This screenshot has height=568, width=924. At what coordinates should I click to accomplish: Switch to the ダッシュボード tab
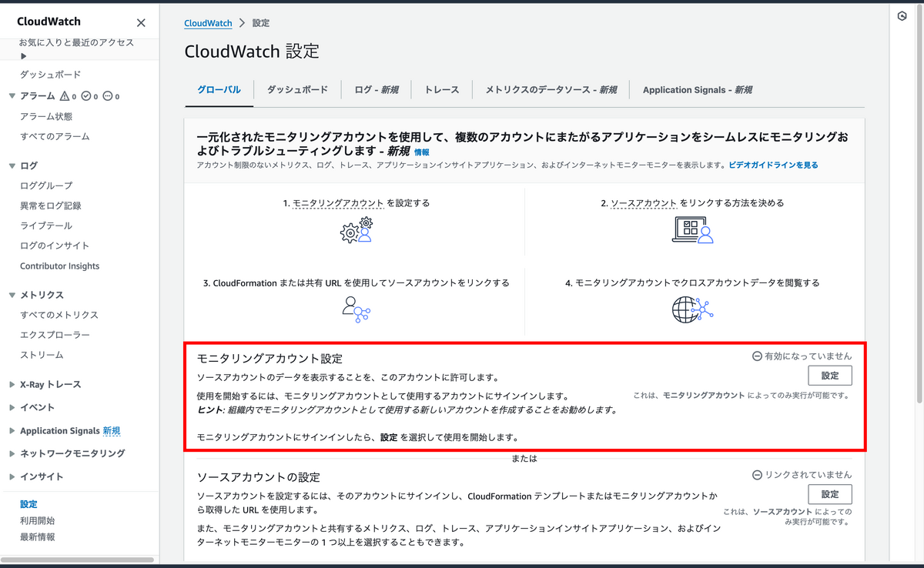pyautogui.click(x=297, y=90)
